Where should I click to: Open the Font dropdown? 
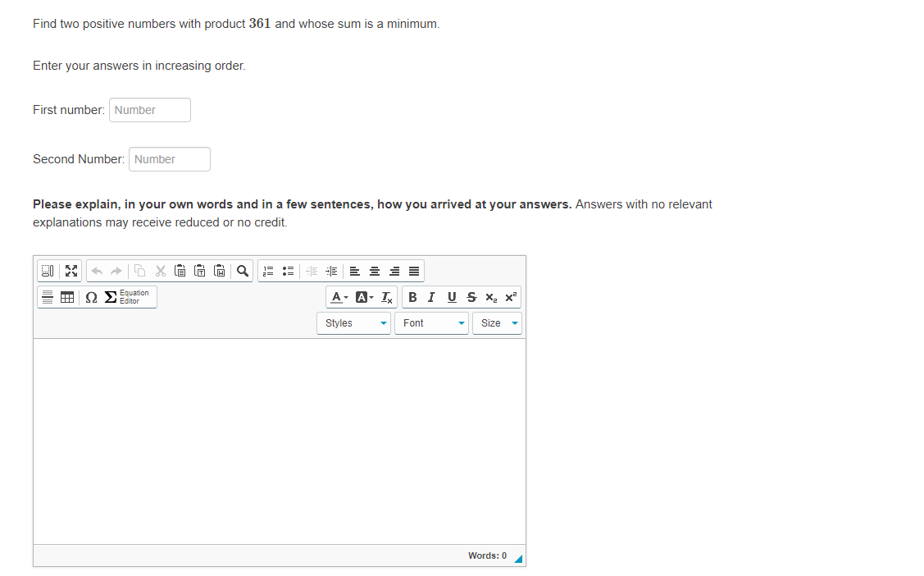click(x=431, y=322)
